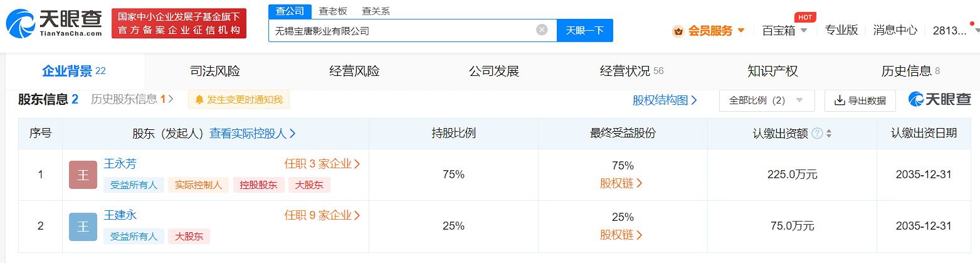Click the 股东信息 2 section heading
The height and width of the screenshot is (263, 980).
tap(48, 99)
